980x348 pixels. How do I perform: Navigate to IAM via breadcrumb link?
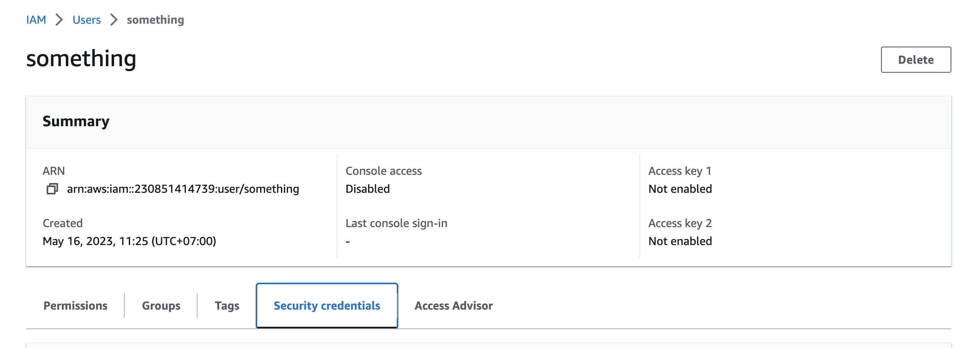[x=36, y=20]
